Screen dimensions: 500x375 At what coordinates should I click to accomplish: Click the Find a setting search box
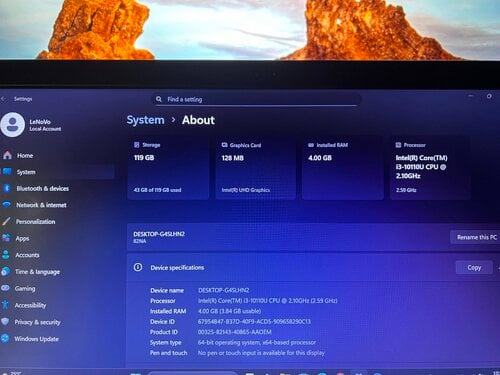click(257, 99)
